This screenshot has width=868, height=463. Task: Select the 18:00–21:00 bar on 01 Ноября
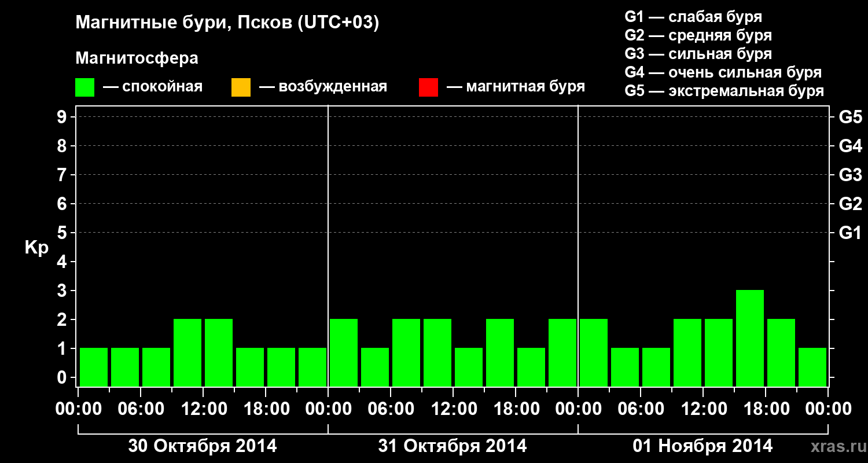(781, 352)
